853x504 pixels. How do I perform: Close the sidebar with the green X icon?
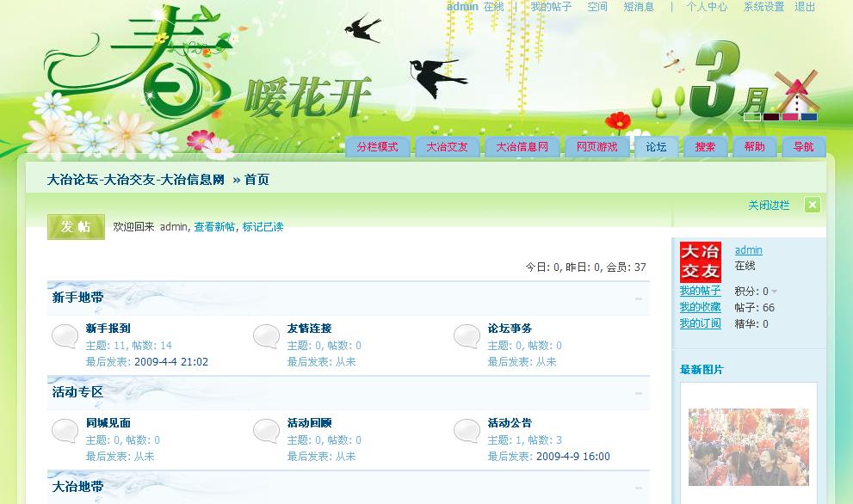click(813, 205)
